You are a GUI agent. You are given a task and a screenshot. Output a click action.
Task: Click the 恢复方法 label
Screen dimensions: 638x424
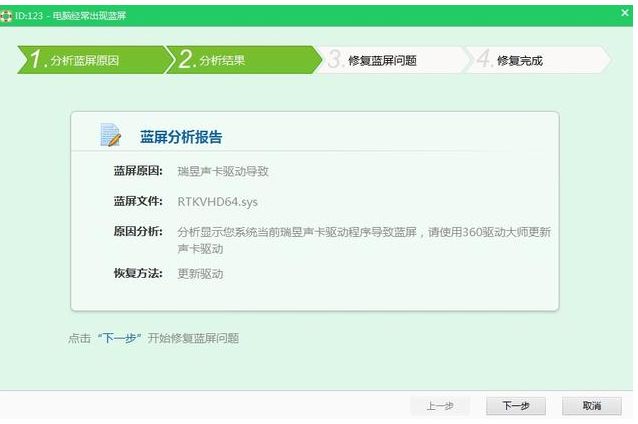pos(138,273)
